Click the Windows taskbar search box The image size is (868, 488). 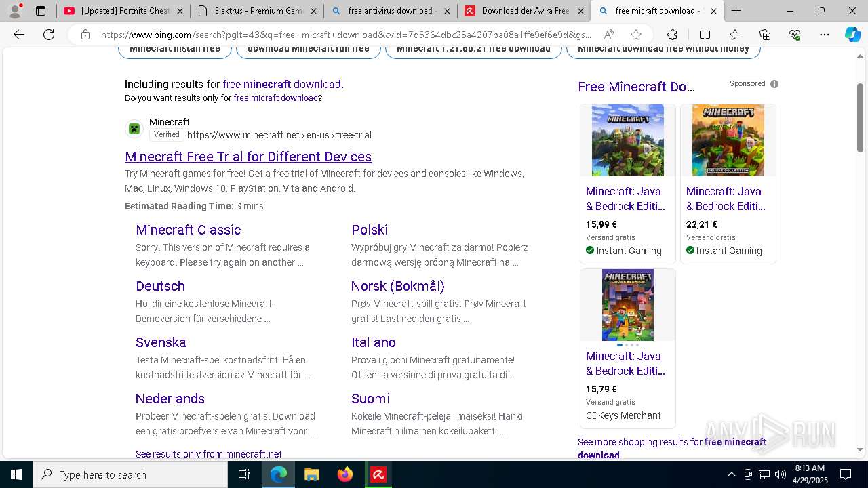130,474
